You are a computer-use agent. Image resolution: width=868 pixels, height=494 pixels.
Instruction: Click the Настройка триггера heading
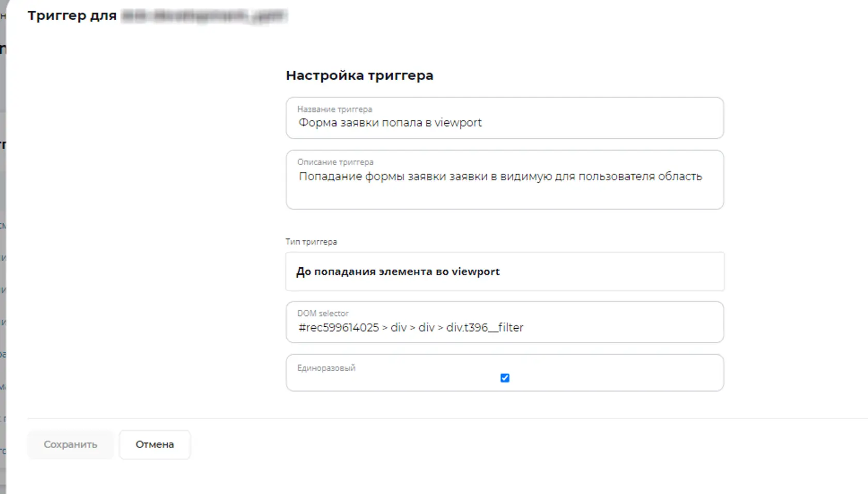tap(360, 75)
